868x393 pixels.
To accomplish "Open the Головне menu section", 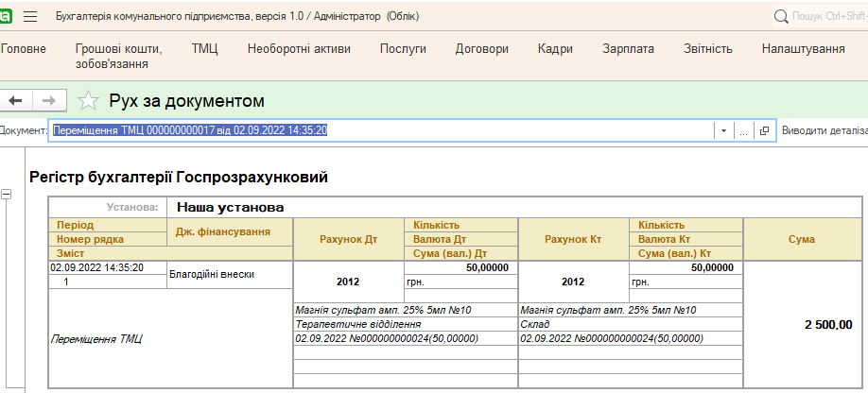I will click(x=23, y=49).
